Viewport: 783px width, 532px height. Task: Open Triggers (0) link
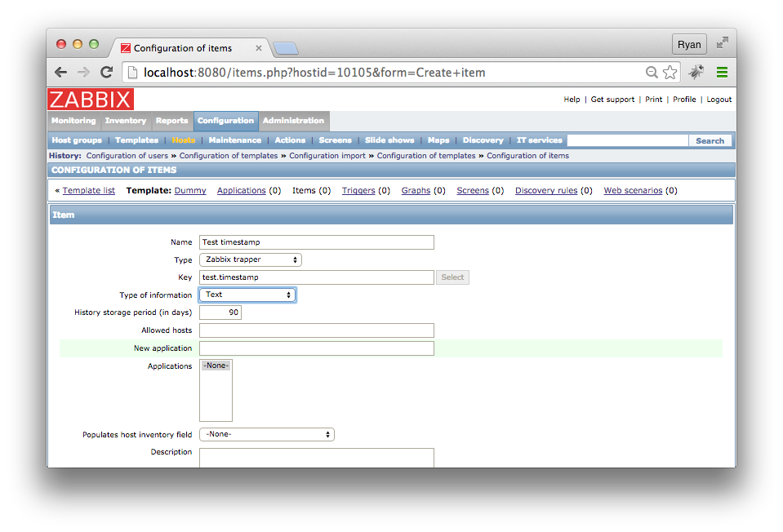tap(358, 191)
